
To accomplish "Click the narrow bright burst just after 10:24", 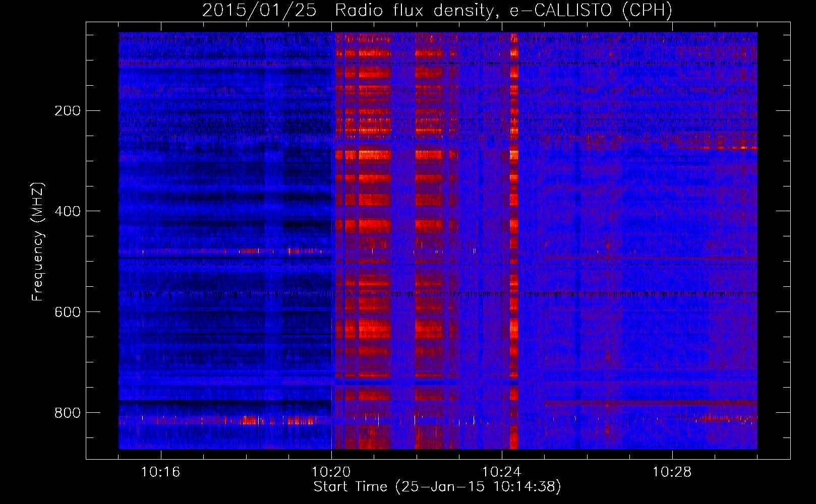I will click(x=514, y=241).
